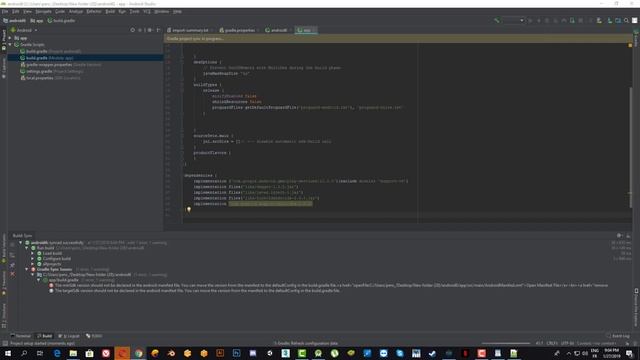This screenshot has height=360, width=640.
Task: Open Project panel settings gear
Action: 150,30
